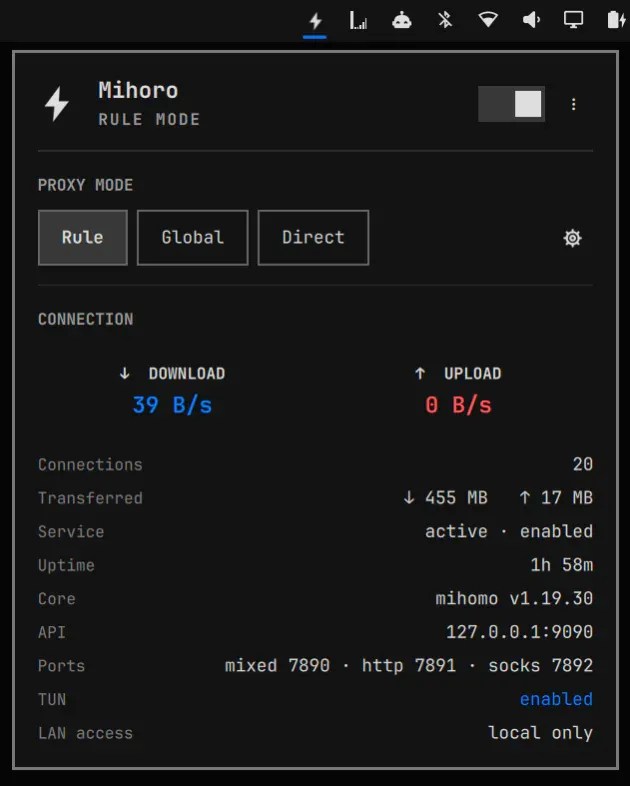Click the Connections count 20
This screenshot has width=630, height=786.
[583, 464]
